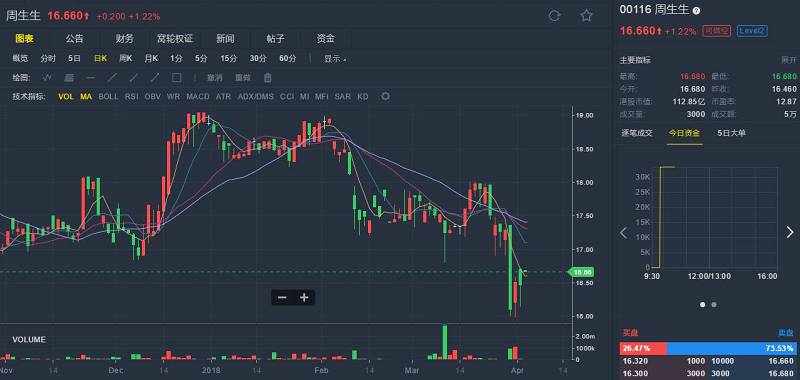Go to previous panel with left chevron
Image resolution: width=800 pixels, height=380 pixels.
pos(623,233)
